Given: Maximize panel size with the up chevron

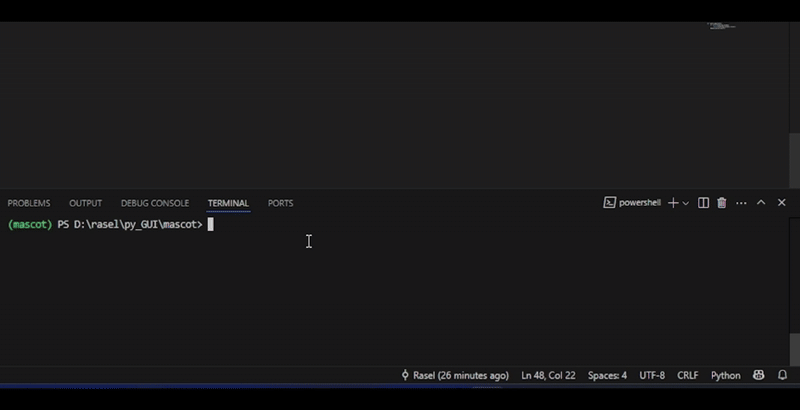Looking at the screenshot, I should [x=761, y=203].
